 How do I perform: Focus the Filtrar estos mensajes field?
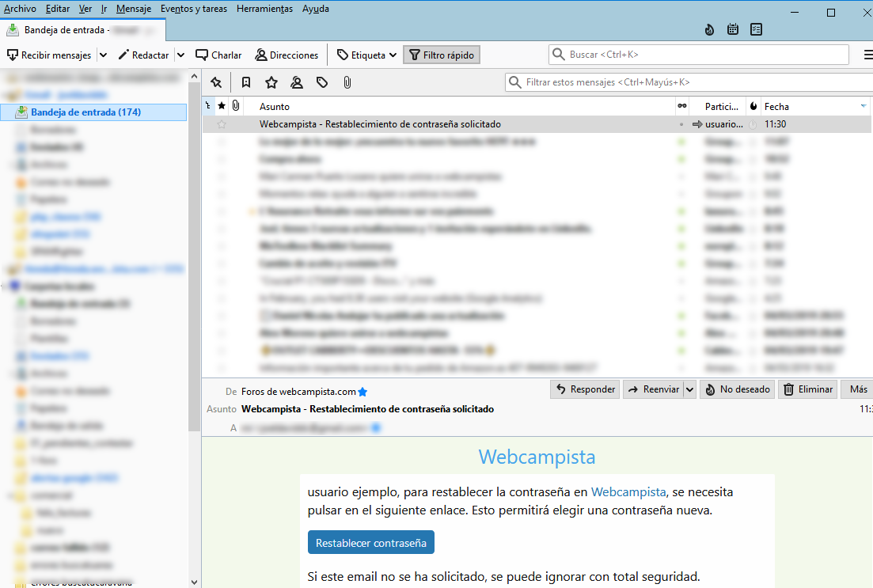click(689, 82)
